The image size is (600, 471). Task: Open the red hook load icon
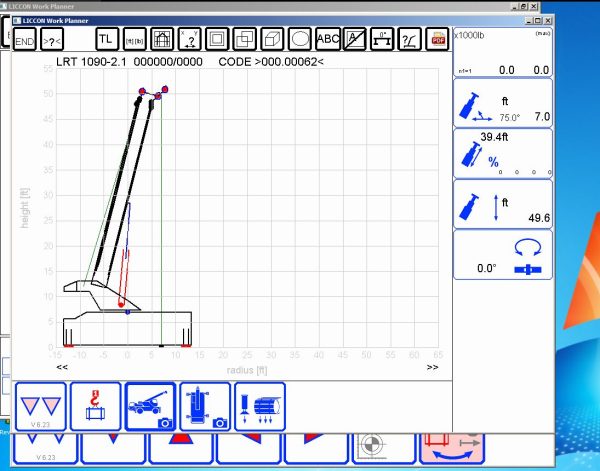tap(96, 407)
